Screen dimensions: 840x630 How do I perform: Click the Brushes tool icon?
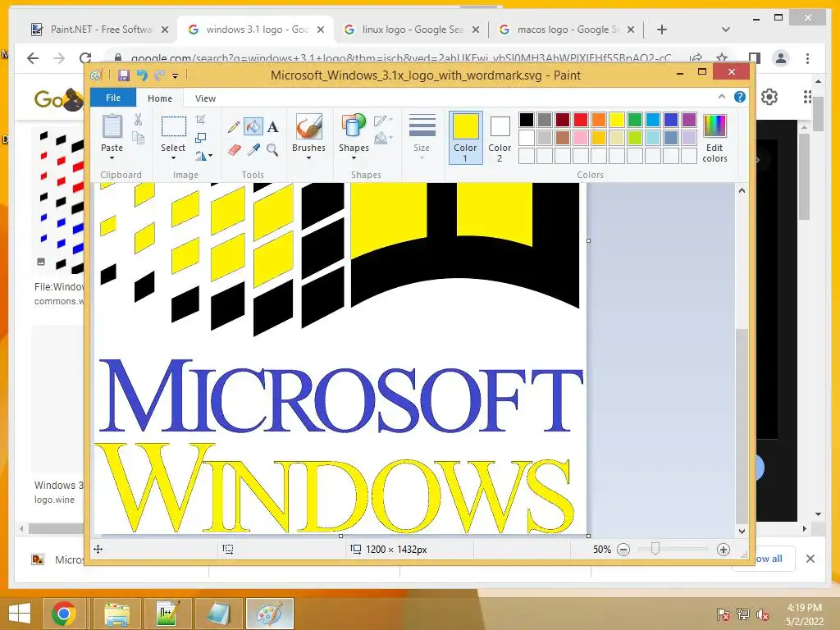coord(308,127)
